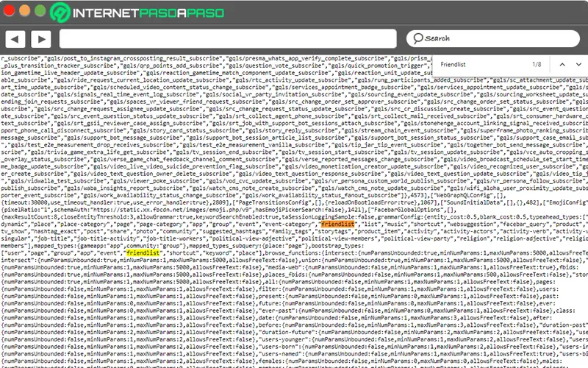Screen dimensions: 588x368
Task: Click the "duration-future" key in code
Action: (x=287, y=333)
